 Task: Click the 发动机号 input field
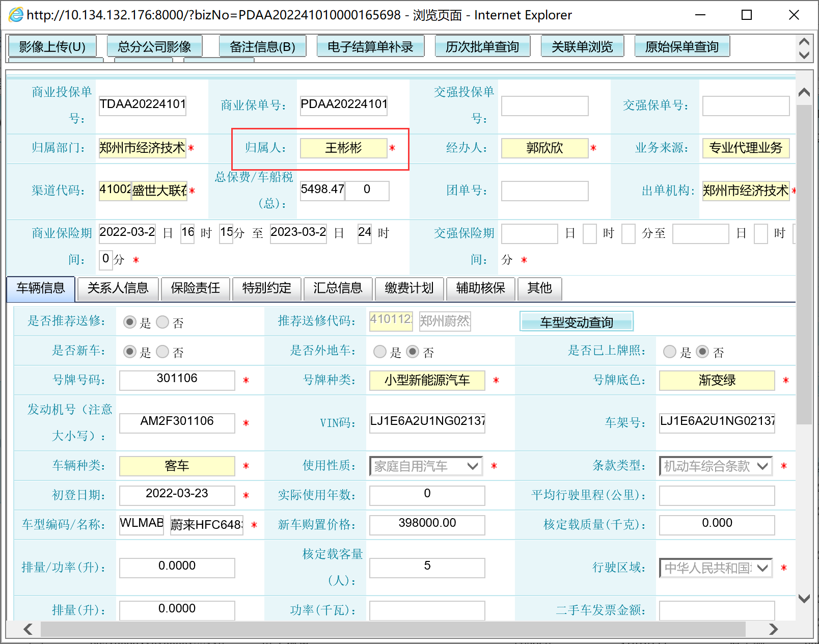coord(177,423)
